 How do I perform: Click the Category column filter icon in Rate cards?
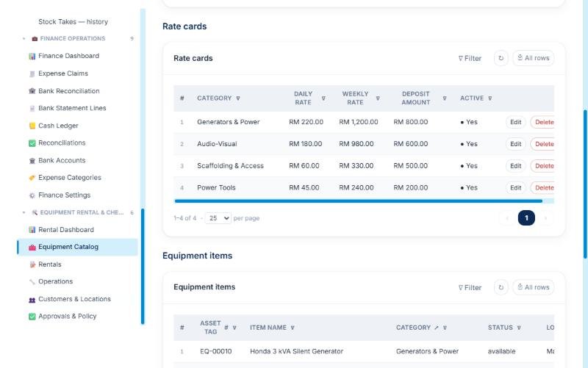pos(238,98)
